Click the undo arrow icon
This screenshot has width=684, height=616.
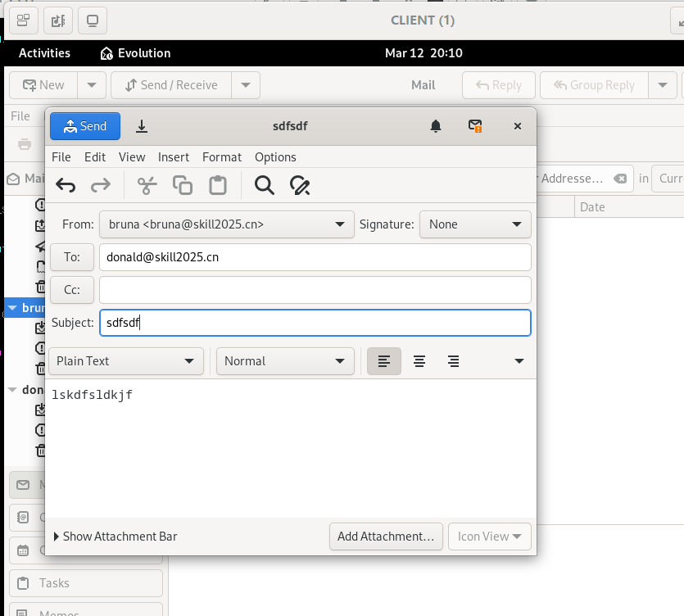point(66,185)
